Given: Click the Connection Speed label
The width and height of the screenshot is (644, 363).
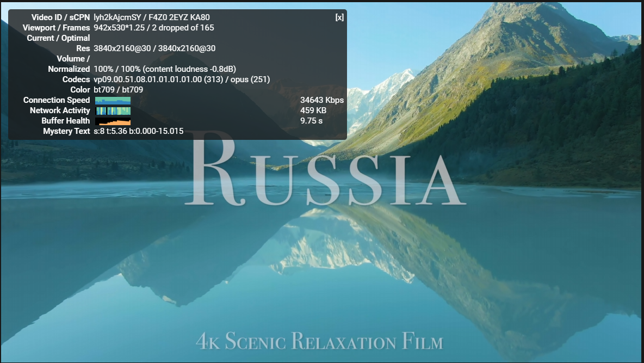Looking at the screenshot, I should pyautogui.click(x=56, y=100).
